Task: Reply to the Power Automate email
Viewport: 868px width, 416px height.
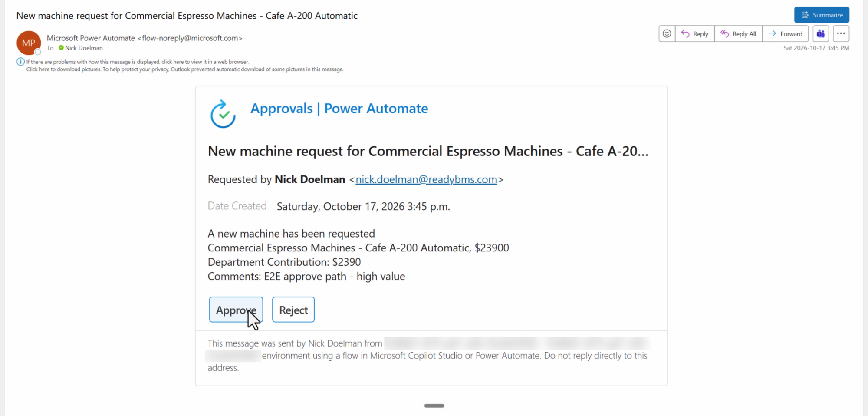Action: [695, 33]
